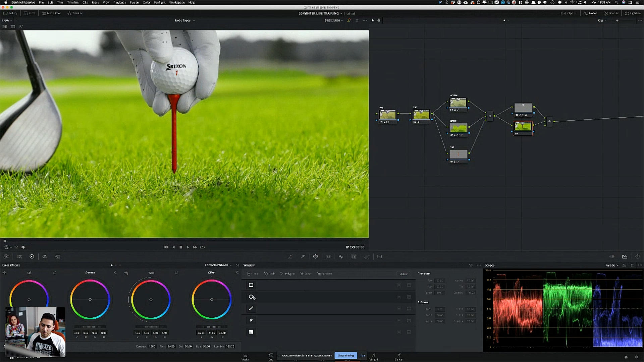Open scope settings icon
Image resolution: width=644 pixels, height=362 pixels.
point(624,265)
